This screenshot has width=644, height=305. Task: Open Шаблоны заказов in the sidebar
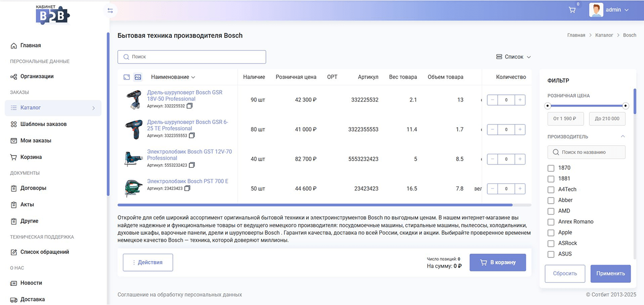[43, 124]
